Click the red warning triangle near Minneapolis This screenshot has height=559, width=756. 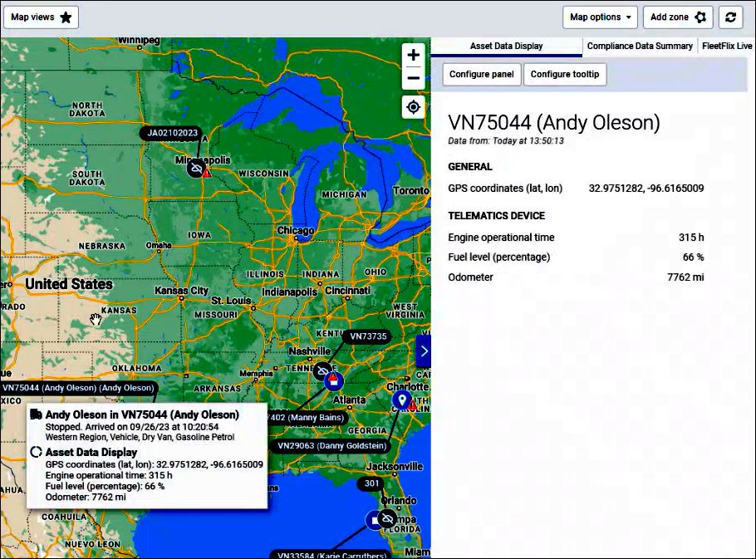[207, 173]
